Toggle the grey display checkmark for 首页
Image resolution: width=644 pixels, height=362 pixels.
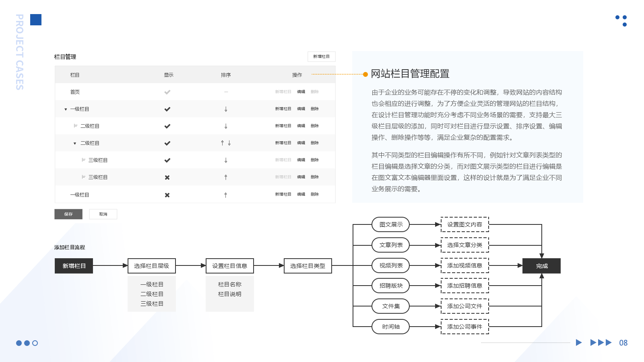167,92
